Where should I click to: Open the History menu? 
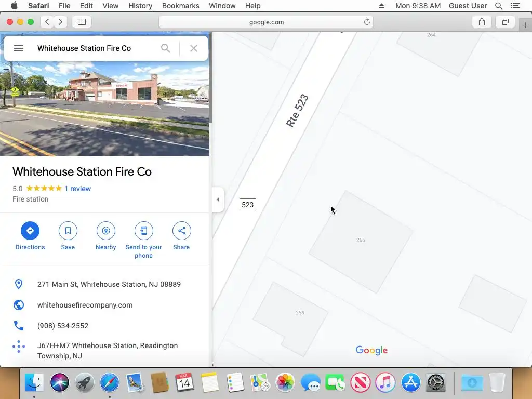point(140,6)
